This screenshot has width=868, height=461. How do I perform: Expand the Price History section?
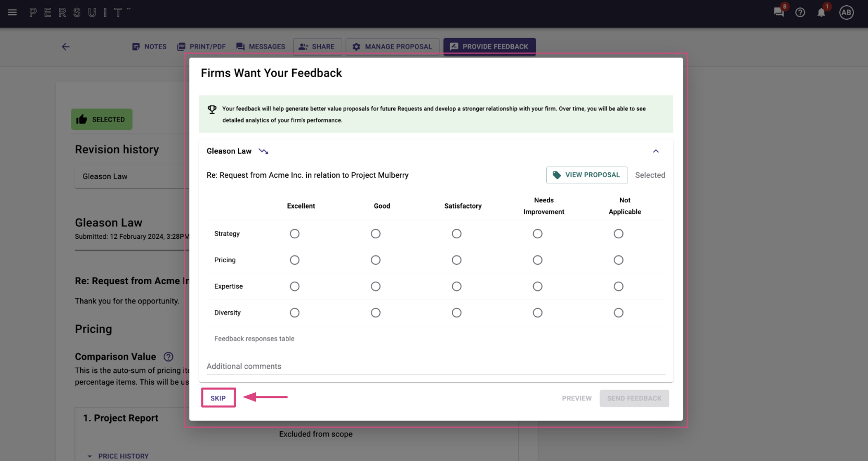(x=118, y=456)
